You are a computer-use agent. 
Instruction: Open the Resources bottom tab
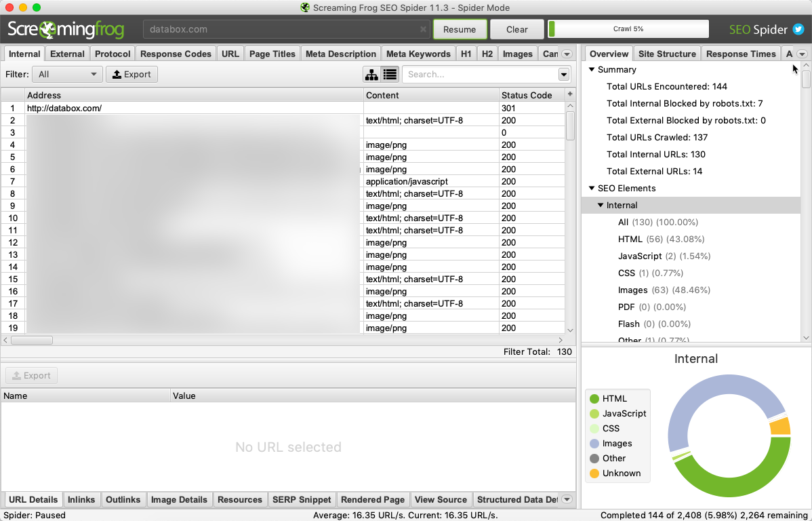pyautogui.click(x=240, y=500)
